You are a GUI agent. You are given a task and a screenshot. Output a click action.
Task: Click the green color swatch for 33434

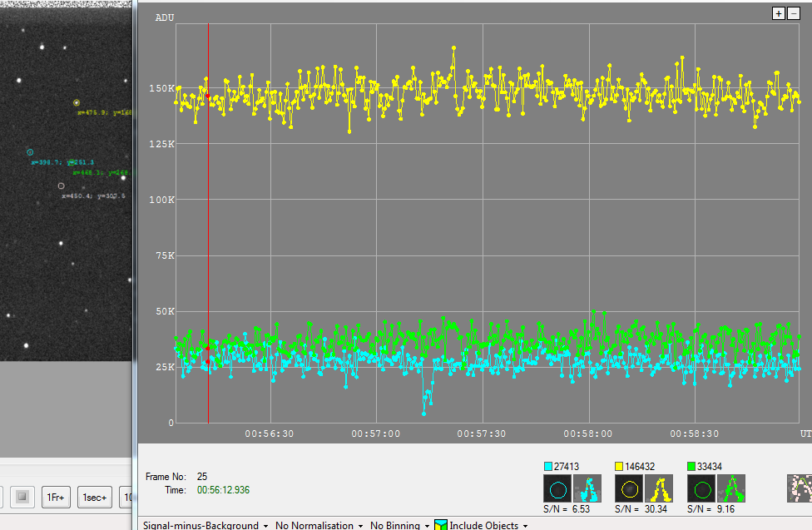[692, 467]
